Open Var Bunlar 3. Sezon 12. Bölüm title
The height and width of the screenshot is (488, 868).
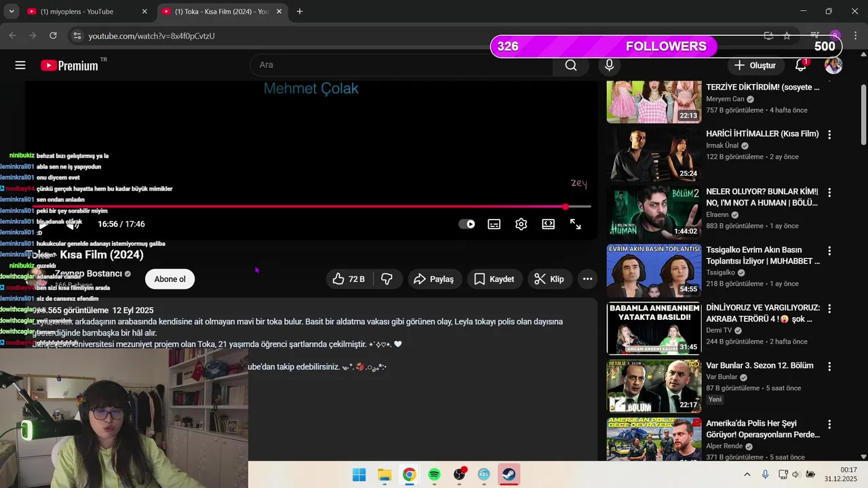759,366
